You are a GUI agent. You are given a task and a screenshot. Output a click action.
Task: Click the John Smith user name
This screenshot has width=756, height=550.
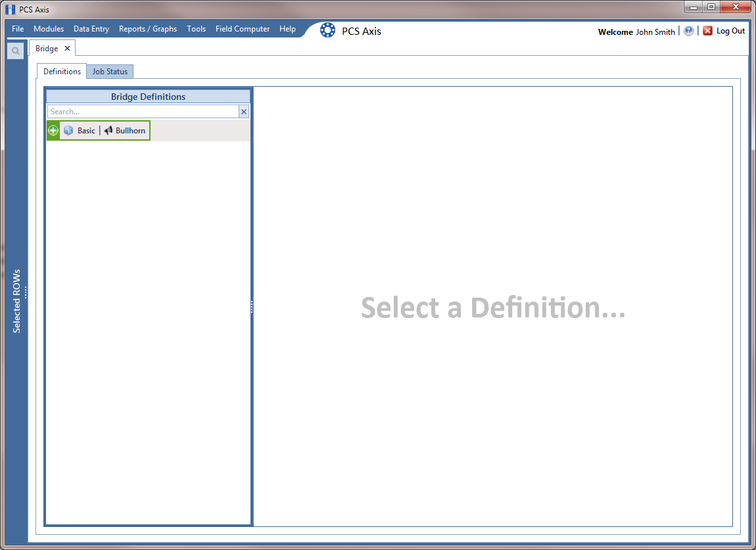[655, 32]
